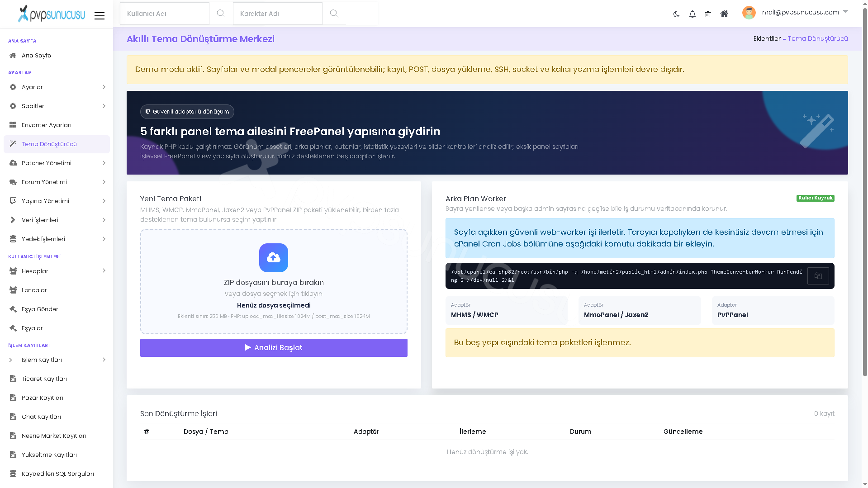Click the Loncalar group icon
This screenshot has width=868, height=488.
pyautogui.click(x=13, y=290)
